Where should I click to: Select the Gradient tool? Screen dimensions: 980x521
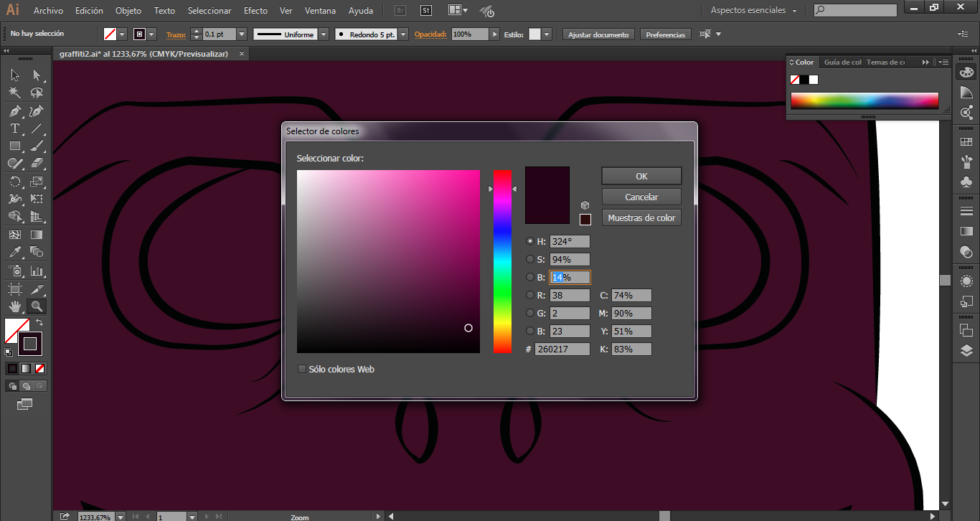tap(37, 235)
